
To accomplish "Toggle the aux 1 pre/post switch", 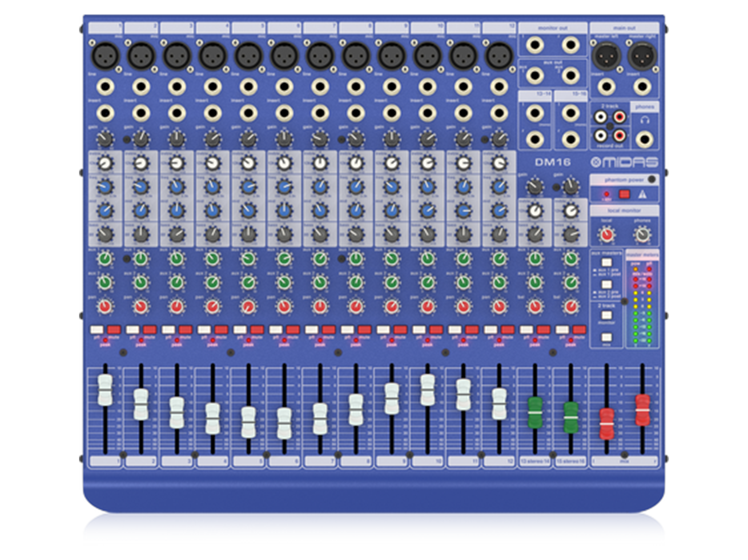I will click(606, 263).
